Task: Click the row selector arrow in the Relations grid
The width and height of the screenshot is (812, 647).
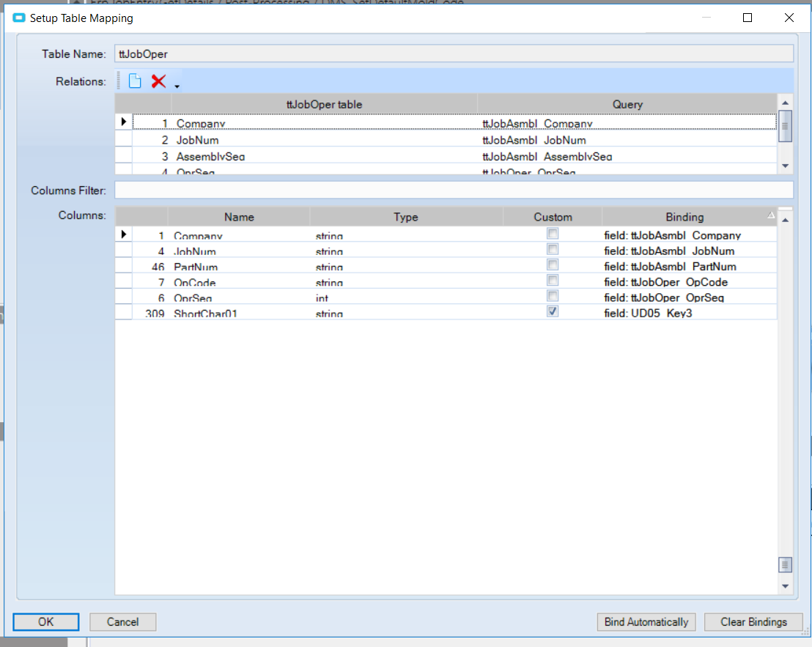Action: coord(123,122)
